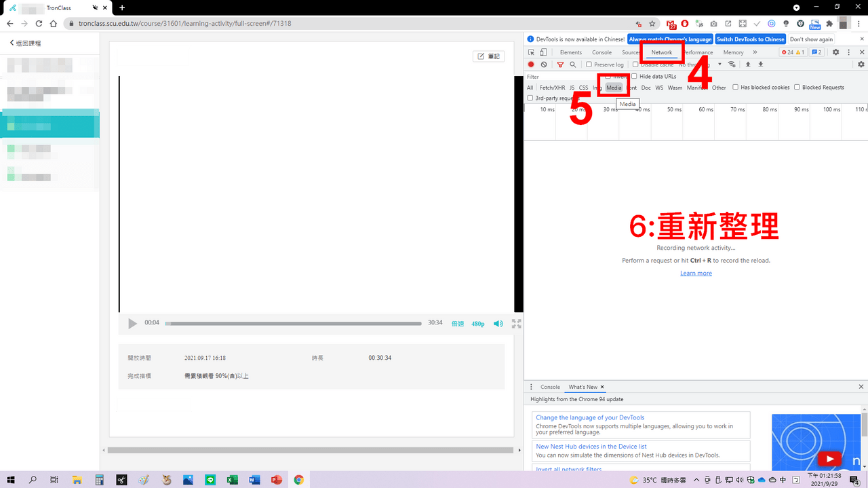Click the page horizontal scrollbar
The height and width of the screenshot is (488, 868).
tap(311, 450)
